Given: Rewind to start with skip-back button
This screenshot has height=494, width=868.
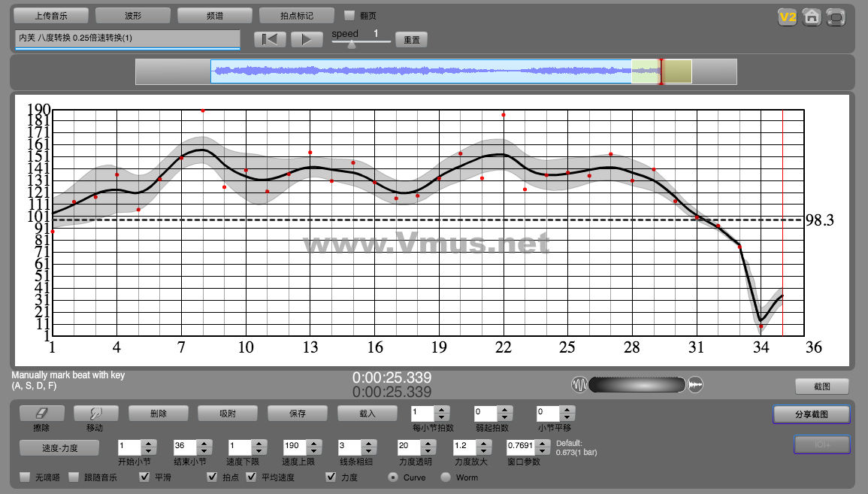Looking at the screenshot, I should 270,40.
